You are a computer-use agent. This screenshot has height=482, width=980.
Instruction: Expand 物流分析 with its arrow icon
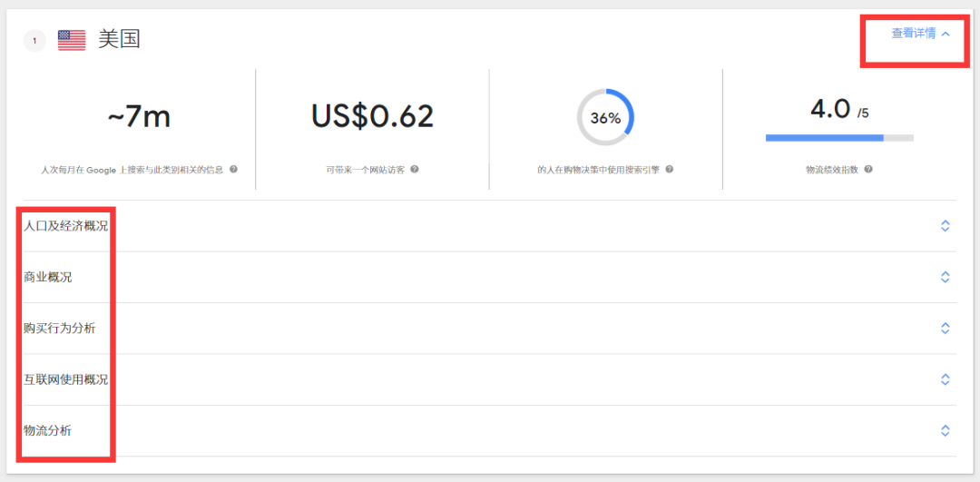[x=945, y=430]
